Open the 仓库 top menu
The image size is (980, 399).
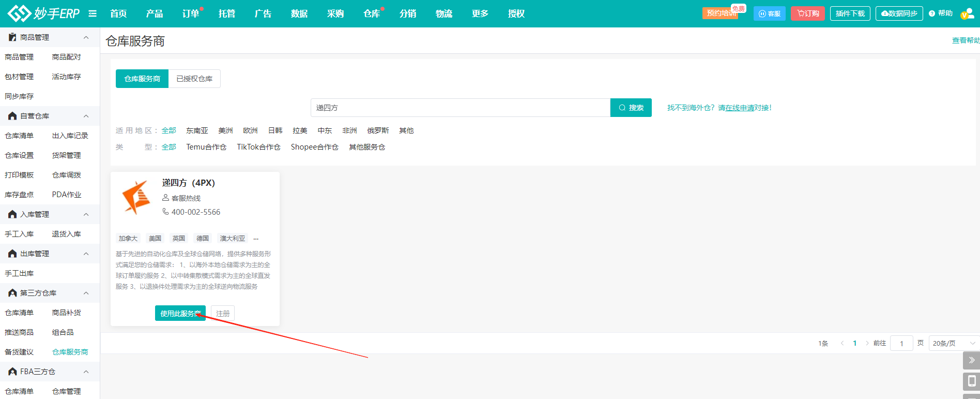coord(372,13)
